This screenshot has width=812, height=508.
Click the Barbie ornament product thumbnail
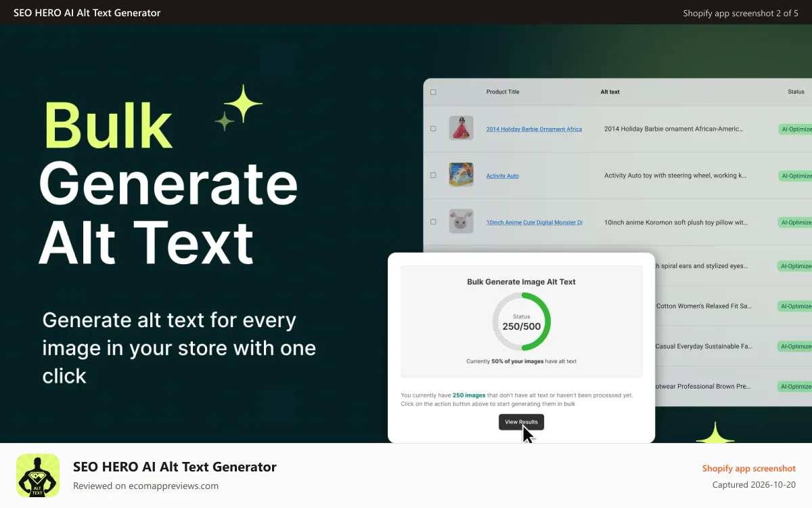(x=461, y=128)
